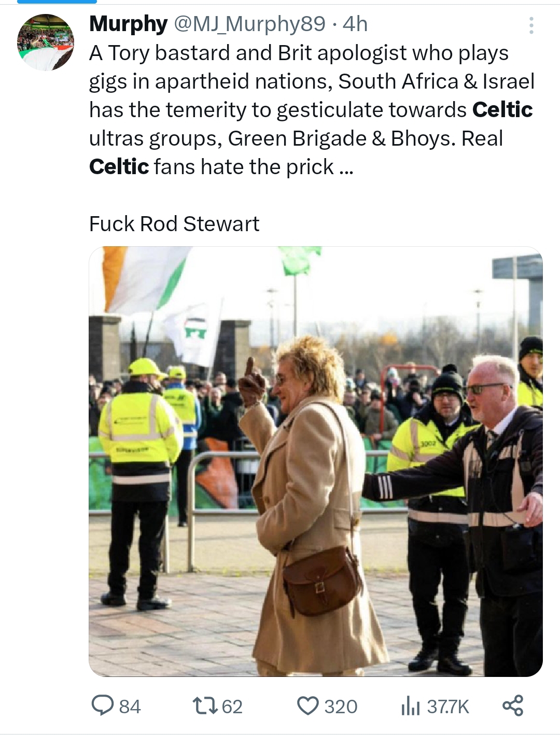
Task: Like the tweet with heart icon
Action: tap(307, 706)
